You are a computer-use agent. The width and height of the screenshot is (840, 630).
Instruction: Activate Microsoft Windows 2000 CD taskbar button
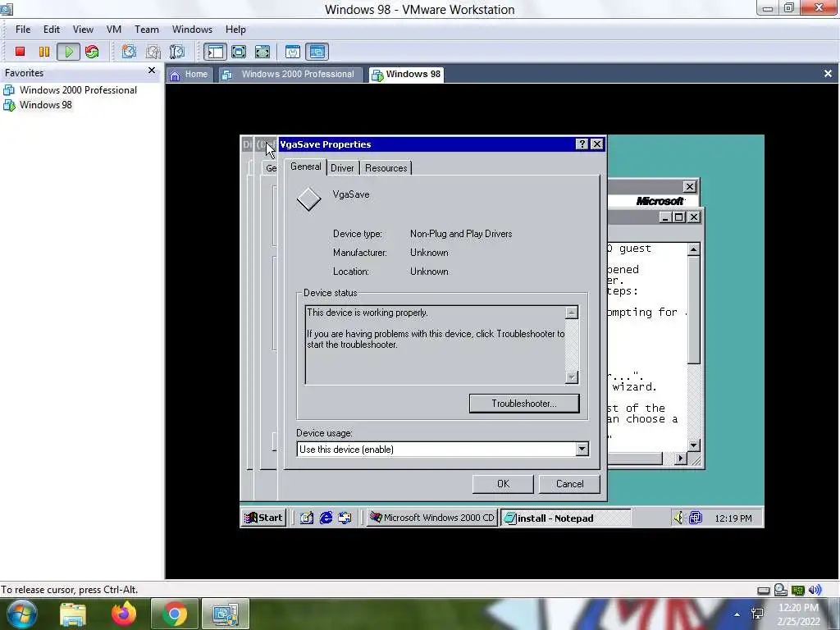[432, 518]
